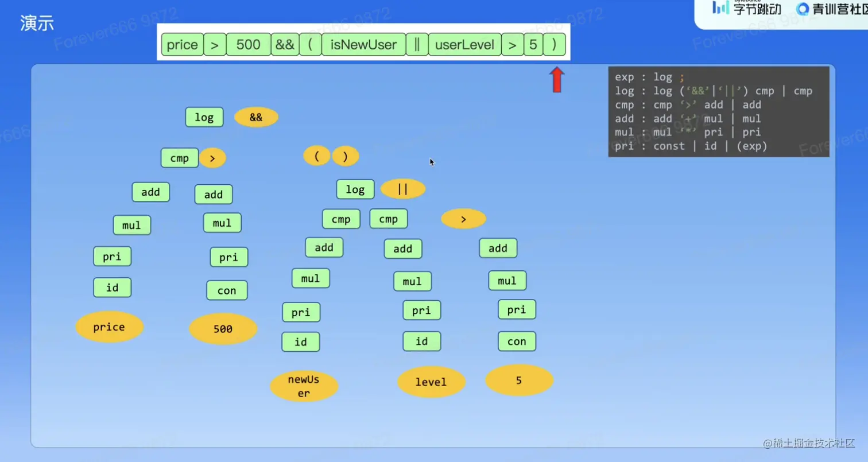Click the pri node above the price id node
The image size is (868, 462).
(x=113, y=257)
